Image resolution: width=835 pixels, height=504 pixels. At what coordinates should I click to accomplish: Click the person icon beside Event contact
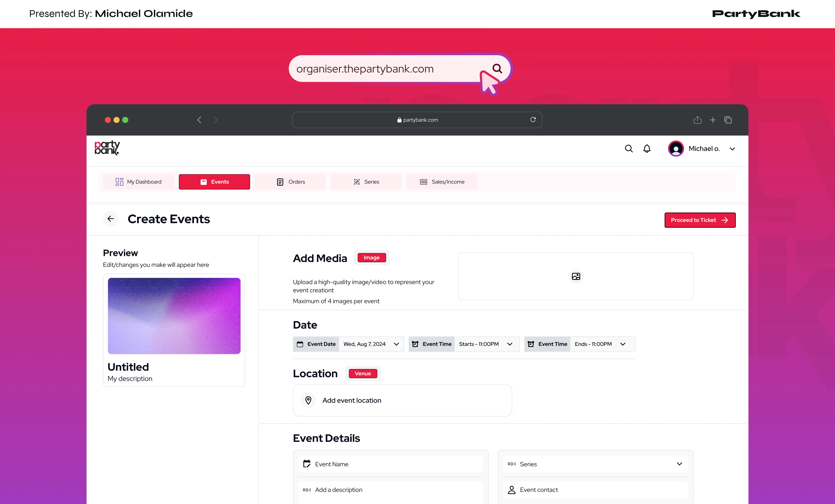click(511, 490)
